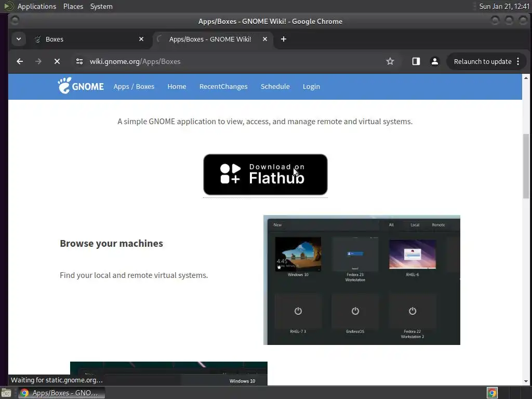Open Chrome's three-dot menu
This screenshot has width=532, height=399.
(x=518, y=61)
